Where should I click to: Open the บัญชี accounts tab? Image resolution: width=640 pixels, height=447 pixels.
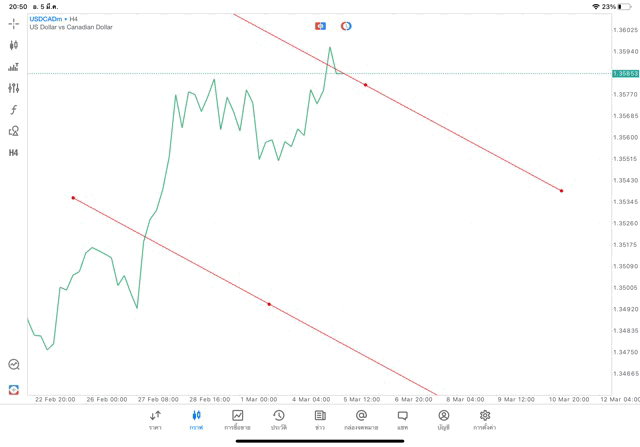tap(443, 420)
